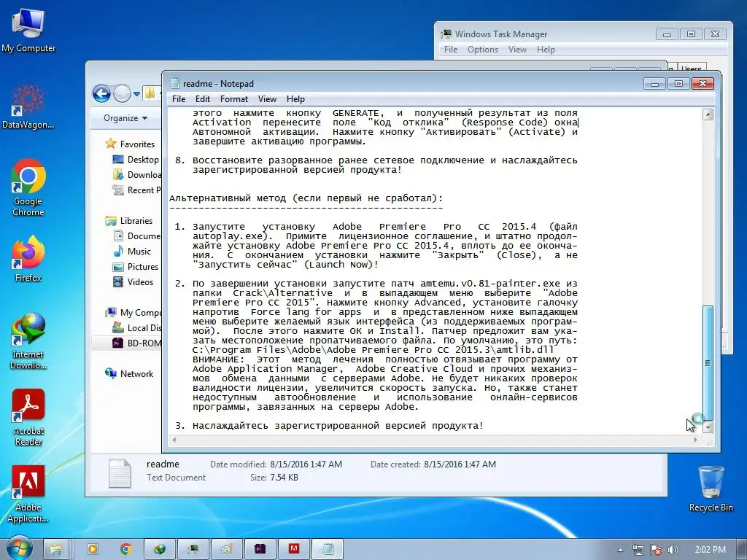Select Network in navigation pane
747x560 pixels.
point(129,374)
